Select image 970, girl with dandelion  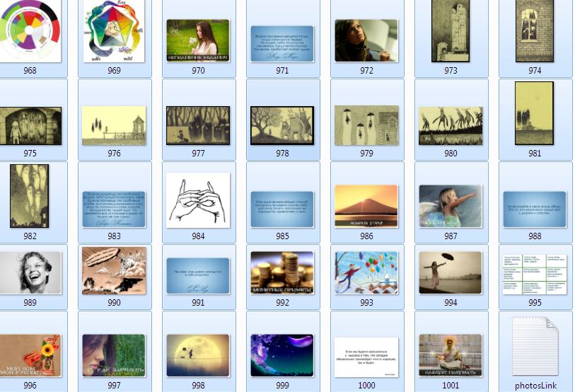pyautogui.click(x=198, y=40)
